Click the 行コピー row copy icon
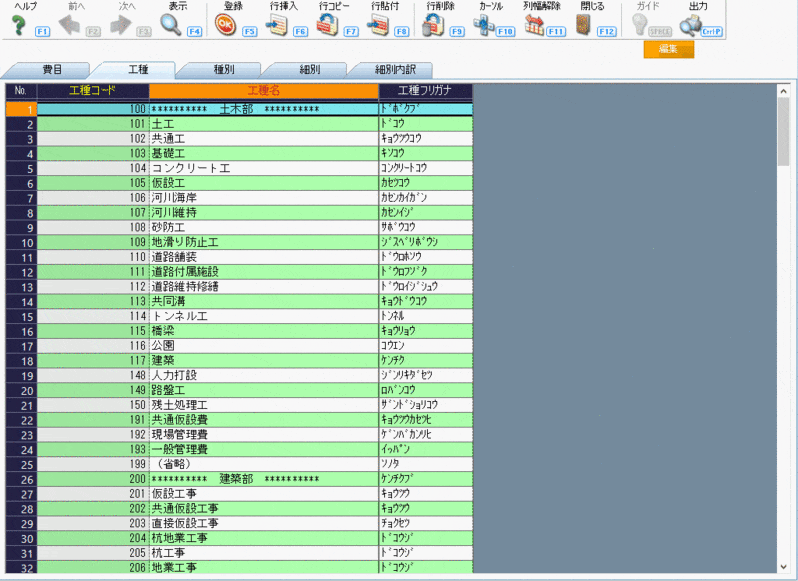The image size is (798, 581). point(327,25)
